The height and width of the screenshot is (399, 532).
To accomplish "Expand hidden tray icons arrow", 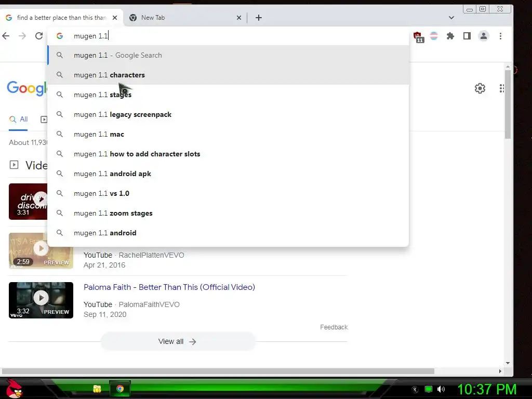I will (415, 390).
